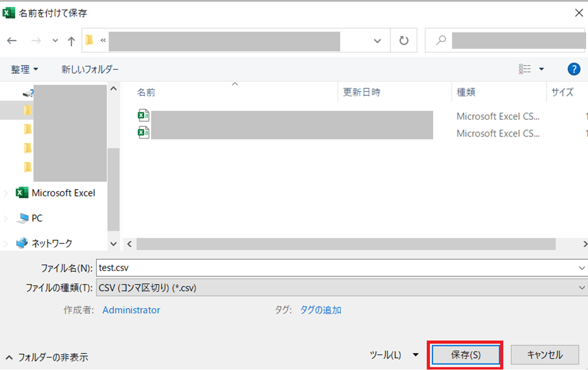The width and height of the screenshot is (588, 370).
Task: Click the キャンセル button
Action: pos(545,355)
